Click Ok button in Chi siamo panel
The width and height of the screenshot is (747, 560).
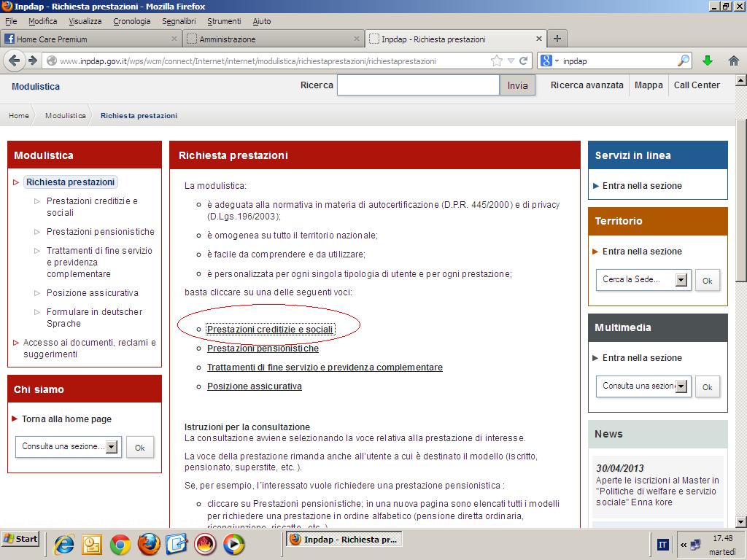139,448
